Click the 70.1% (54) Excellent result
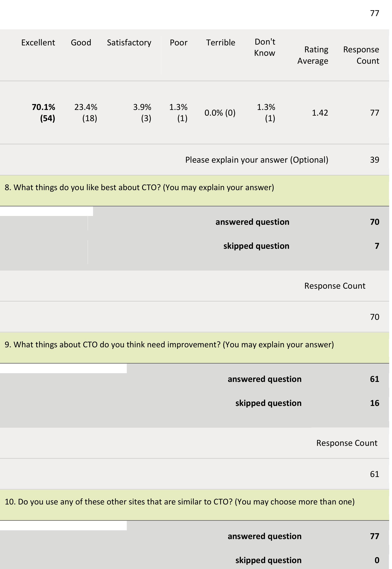This screenshot has height=569, width=392. [x=44, y=113]
